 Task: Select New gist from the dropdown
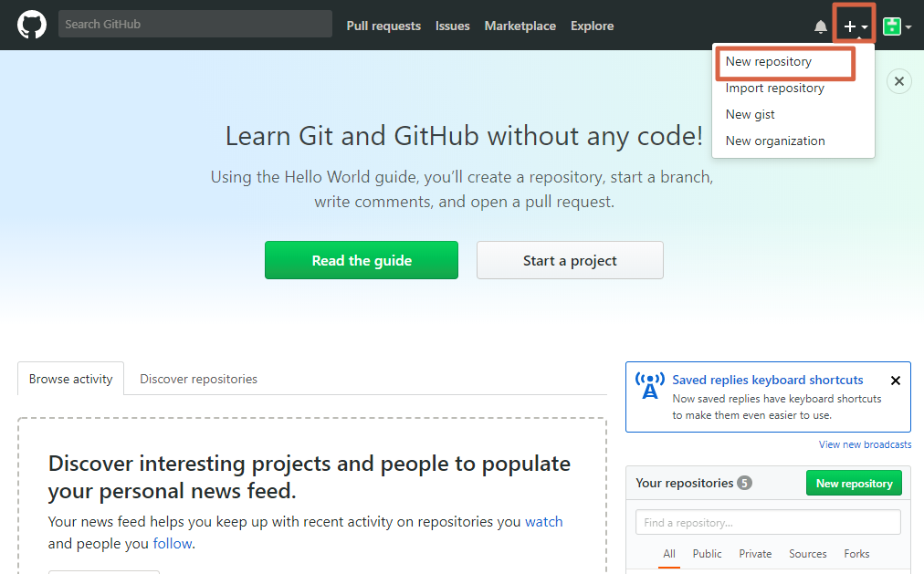(x=751, y=115)
